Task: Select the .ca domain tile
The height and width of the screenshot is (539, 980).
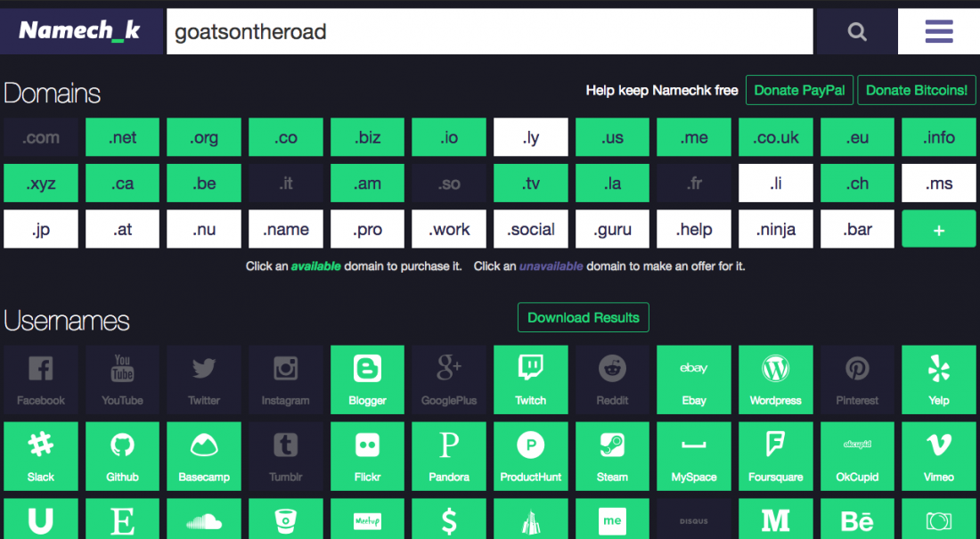Action: pos(123,184)
